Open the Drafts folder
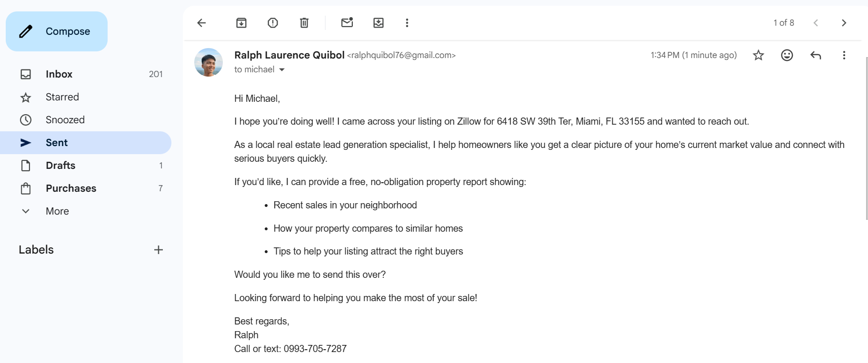 click(x=60, y=166)
